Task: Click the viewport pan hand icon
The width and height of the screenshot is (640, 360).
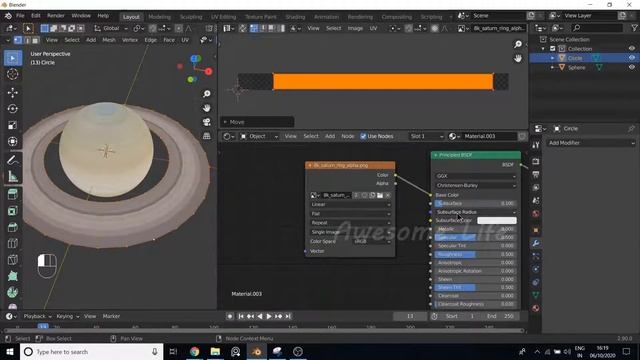Action: (x=207, y=108)
